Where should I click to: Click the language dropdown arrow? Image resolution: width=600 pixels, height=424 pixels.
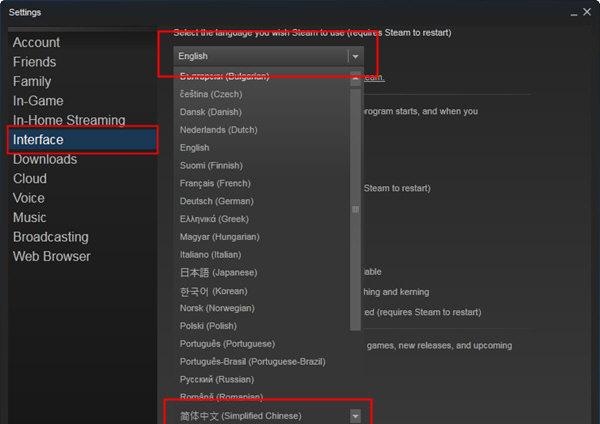tap(355, 57)
